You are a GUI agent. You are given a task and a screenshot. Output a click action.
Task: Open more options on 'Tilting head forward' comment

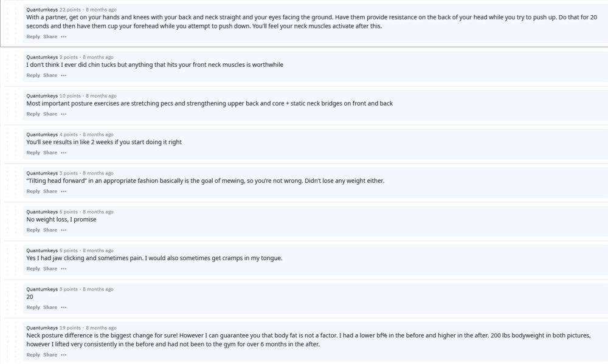point(64,191)
